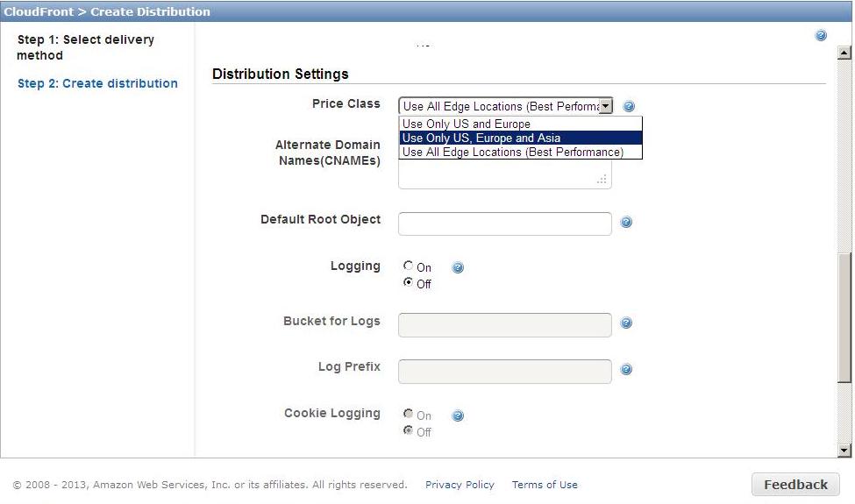Click the CloudFront > Create Distribution title
Viewport: 855px width, 504px height.
click(107, 11)
